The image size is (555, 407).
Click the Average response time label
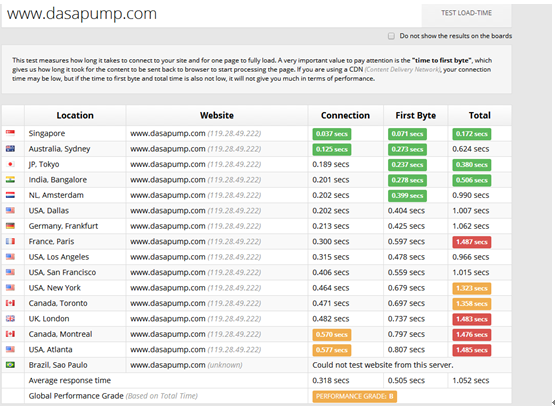70,380
